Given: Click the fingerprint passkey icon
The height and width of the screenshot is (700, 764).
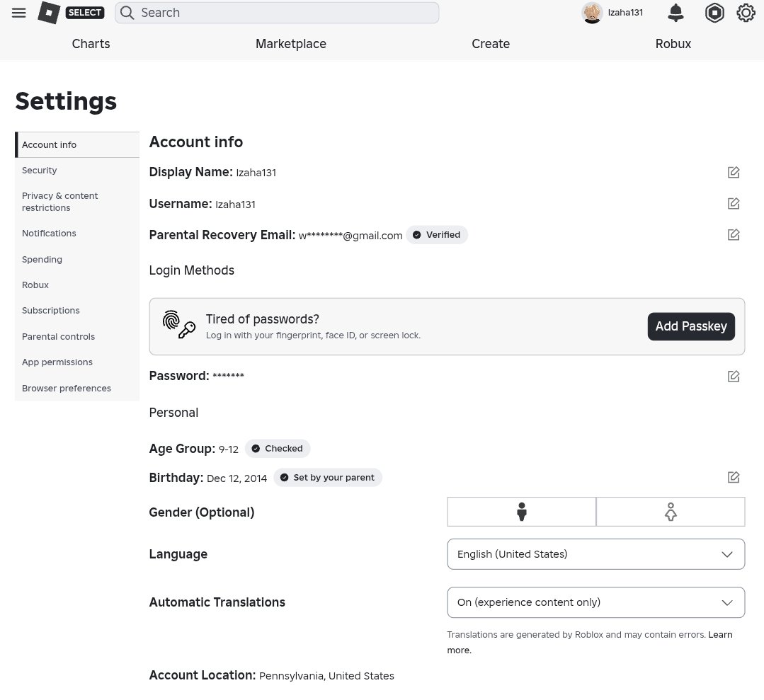Looking at the screenshot, I should (x=179, y=324).
